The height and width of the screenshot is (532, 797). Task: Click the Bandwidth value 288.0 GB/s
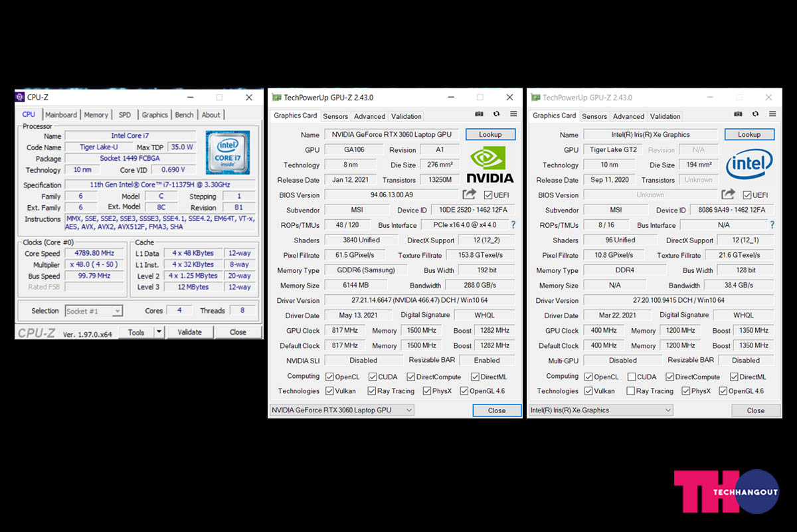[481, 286]
